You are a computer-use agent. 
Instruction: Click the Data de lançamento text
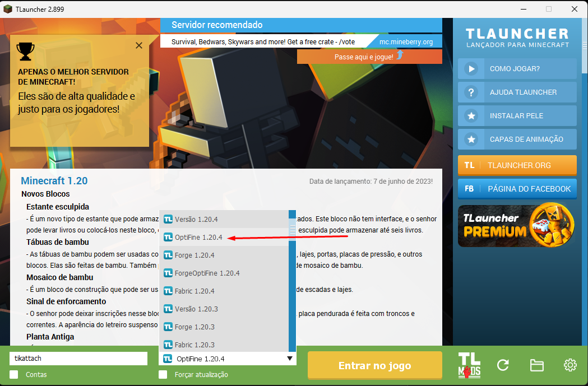tap(371, 182)
